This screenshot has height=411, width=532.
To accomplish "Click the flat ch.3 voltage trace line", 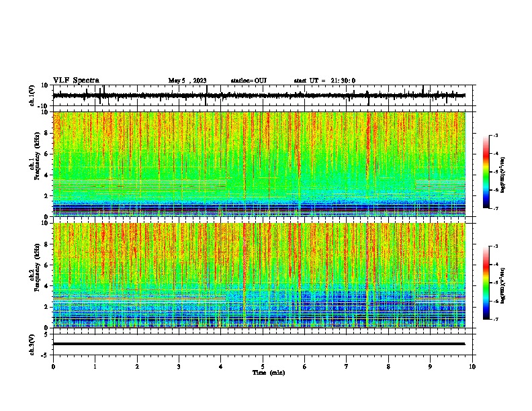I will 259,344.
